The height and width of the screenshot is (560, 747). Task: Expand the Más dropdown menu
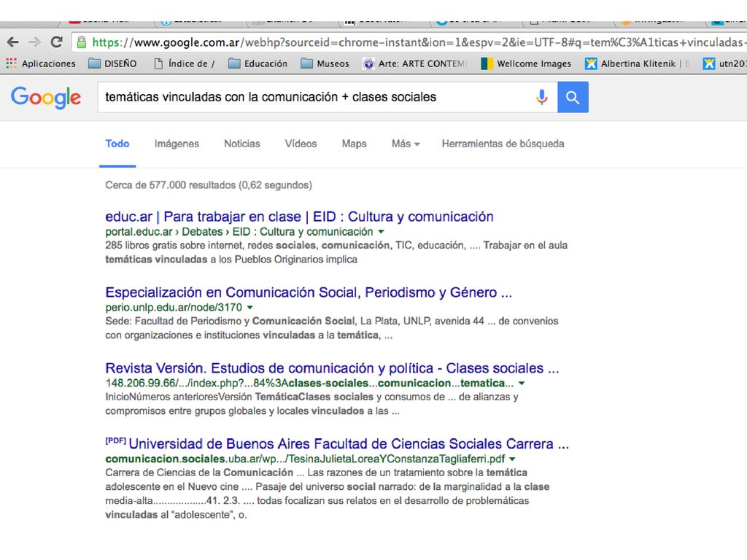pos(406,144)
